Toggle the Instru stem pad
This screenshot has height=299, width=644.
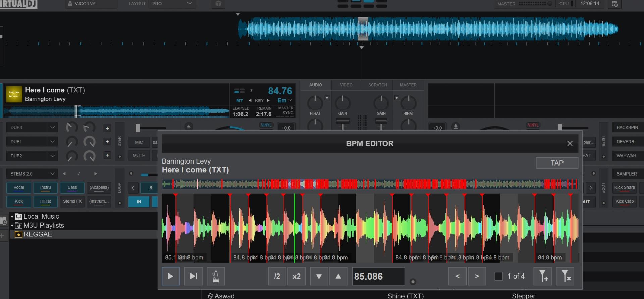point(45,188)
